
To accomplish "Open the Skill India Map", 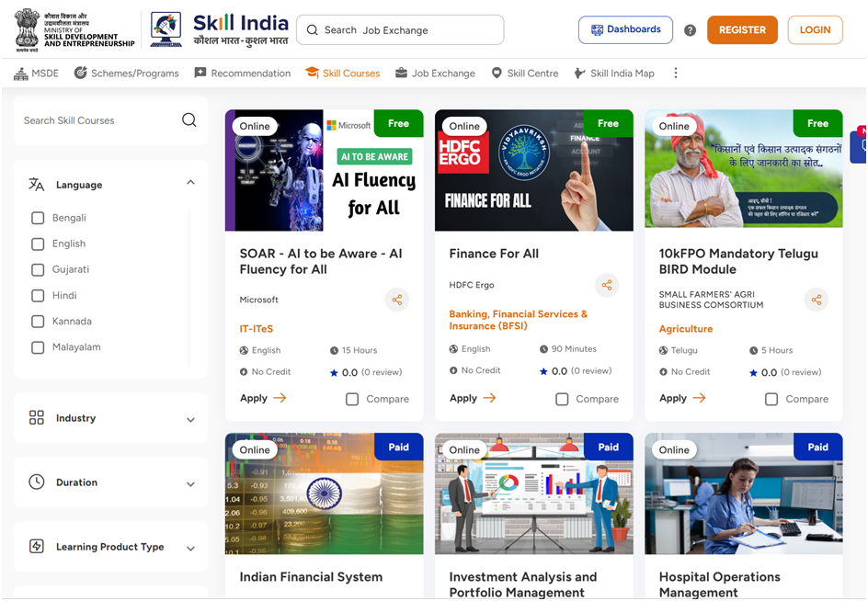I will (x=614, y=73).
